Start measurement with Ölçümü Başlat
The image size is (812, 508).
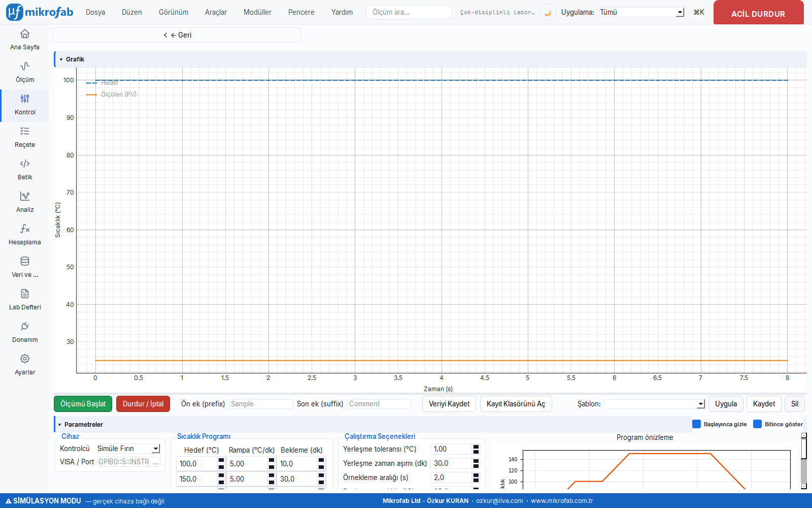[83, 404]
